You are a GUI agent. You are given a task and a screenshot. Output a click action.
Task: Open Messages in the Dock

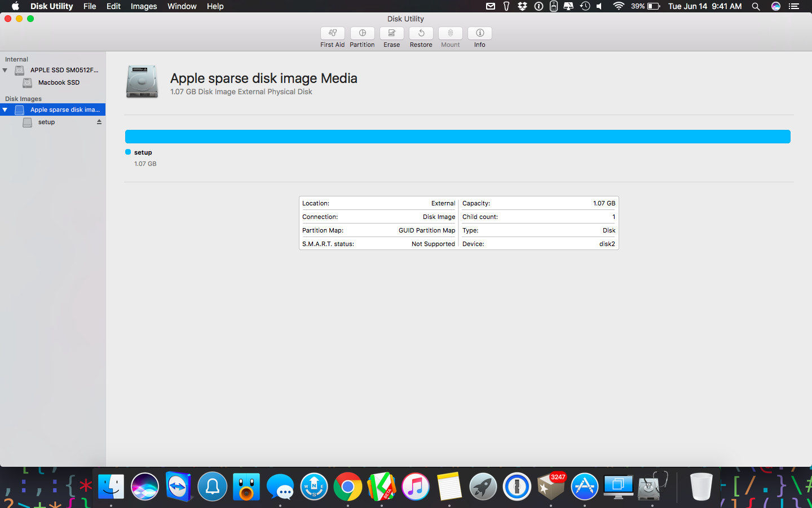click(280, 487)
